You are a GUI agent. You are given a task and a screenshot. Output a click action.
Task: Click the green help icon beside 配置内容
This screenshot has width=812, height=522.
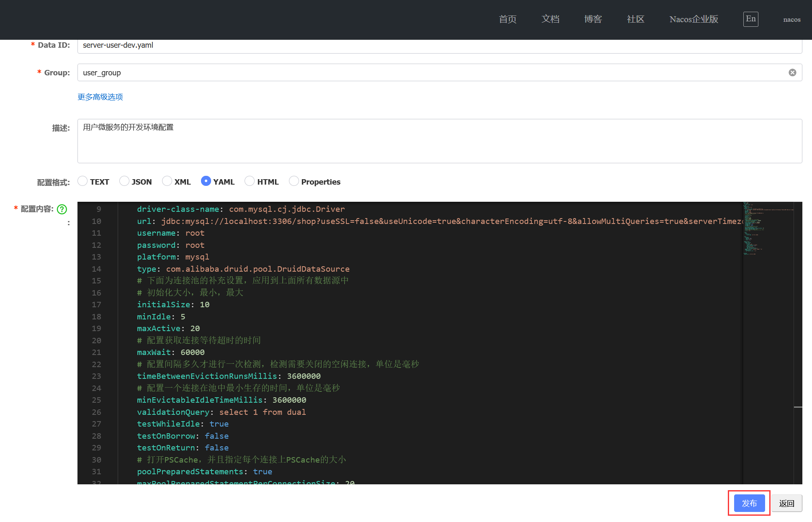pos(62,209)
